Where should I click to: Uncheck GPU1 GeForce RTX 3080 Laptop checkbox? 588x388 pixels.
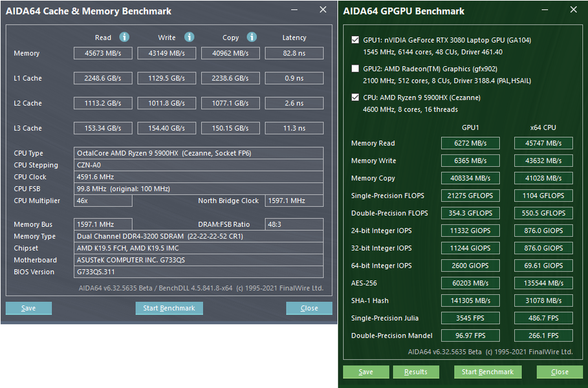point(355,40)
